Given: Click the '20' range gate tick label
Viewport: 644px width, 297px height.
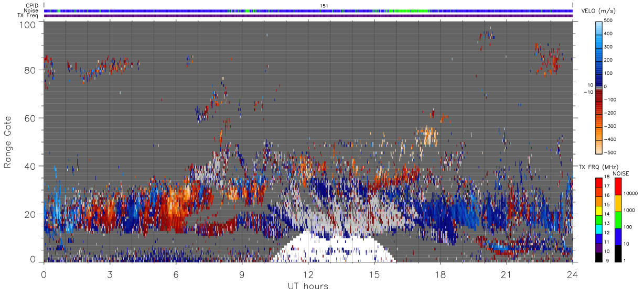Looking at the screenshot, I should [x=31, y=214].
